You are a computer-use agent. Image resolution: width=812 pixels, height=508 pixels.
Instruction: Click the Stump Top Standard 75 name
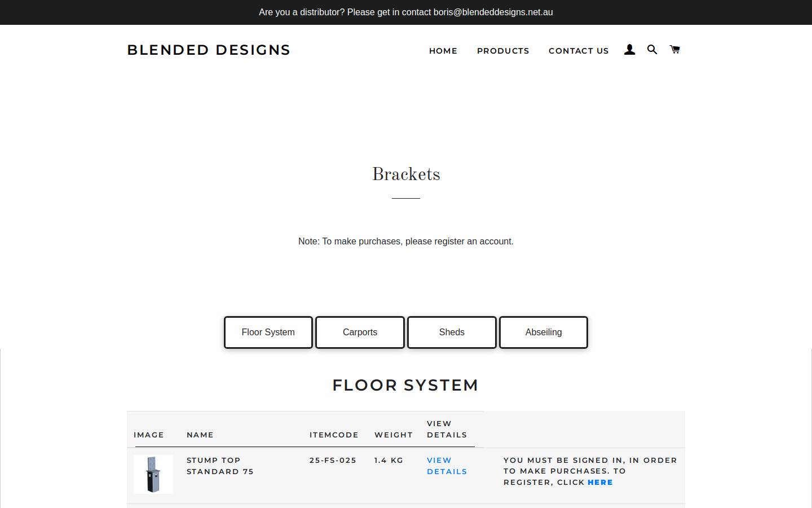[x=220, y=466]
